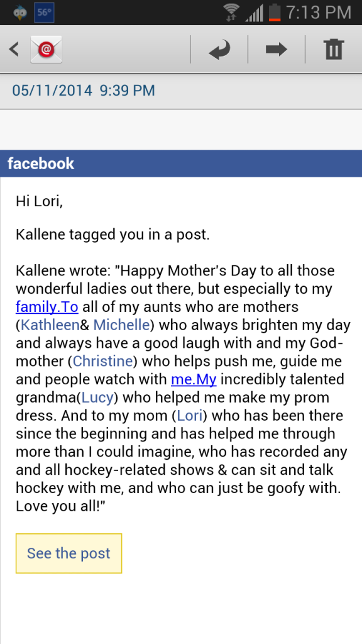Screen dimensions: 362x644
Task: Tap the signal strength bars
Action: click(255, 14)
